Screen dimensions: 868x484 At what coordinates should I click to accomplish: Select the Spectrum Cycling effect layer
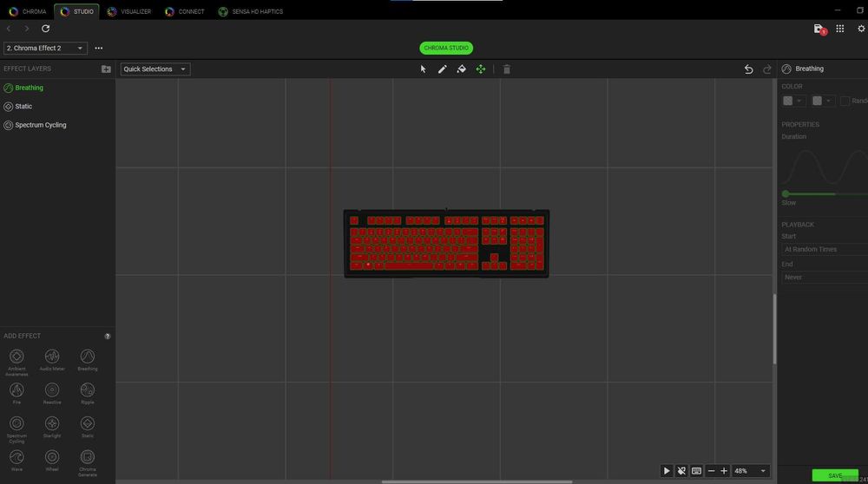click(x=57, y=125)
